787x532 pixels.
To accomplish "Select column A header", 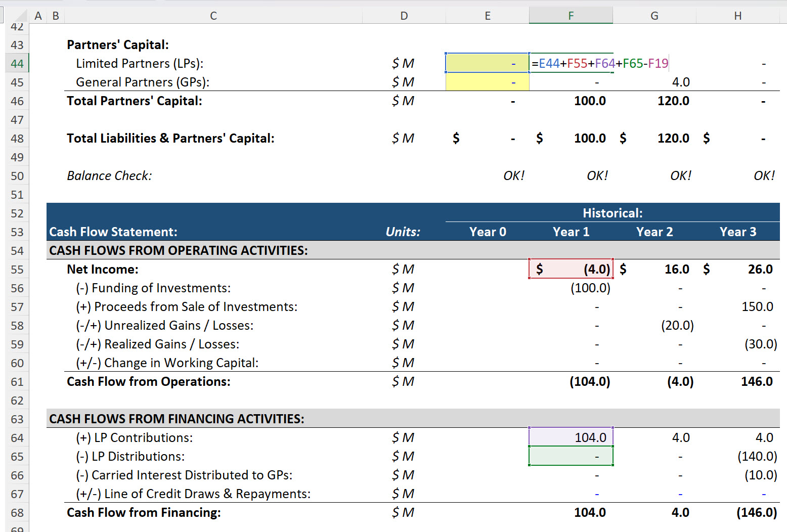I will (x=38, y=16).
